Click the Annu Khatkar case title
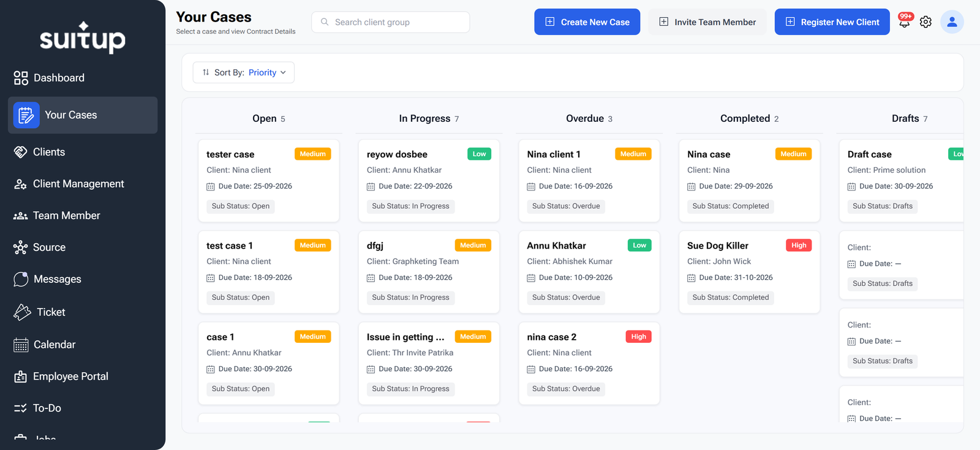980x450 pixels. coord(557,246)
